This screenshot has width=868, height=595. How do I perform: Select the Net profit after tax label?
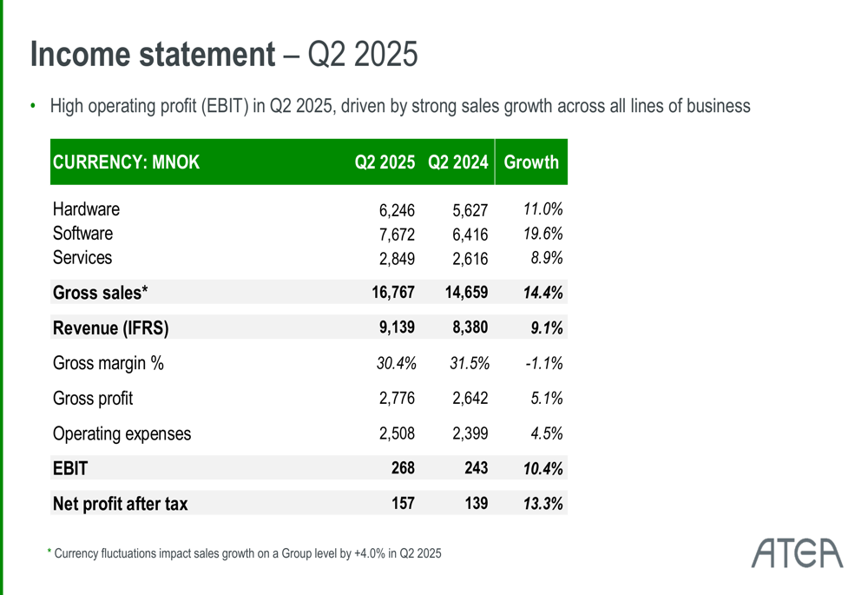click(x=120, y=504)
